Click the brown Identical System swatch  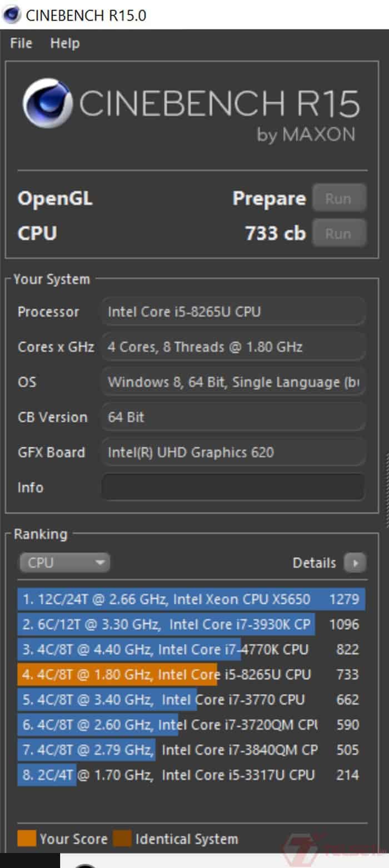pyautogui.click(x=122, y=838)
